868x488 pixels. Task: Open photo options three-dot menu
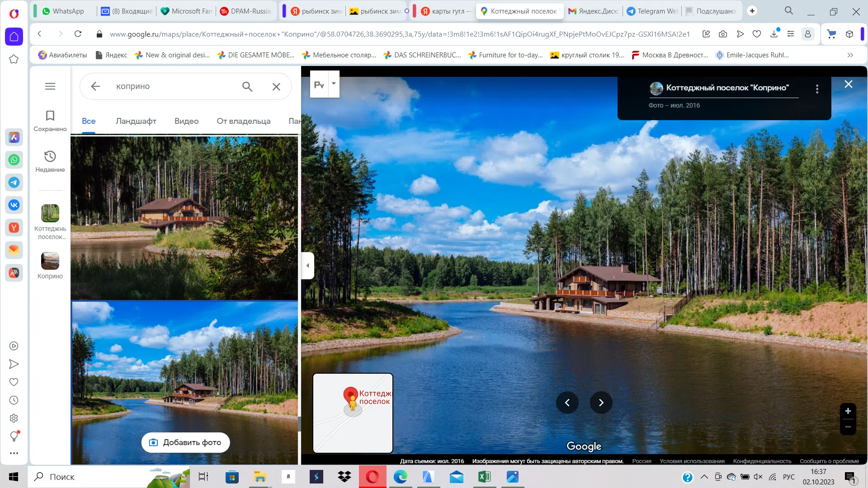point(817,89)
